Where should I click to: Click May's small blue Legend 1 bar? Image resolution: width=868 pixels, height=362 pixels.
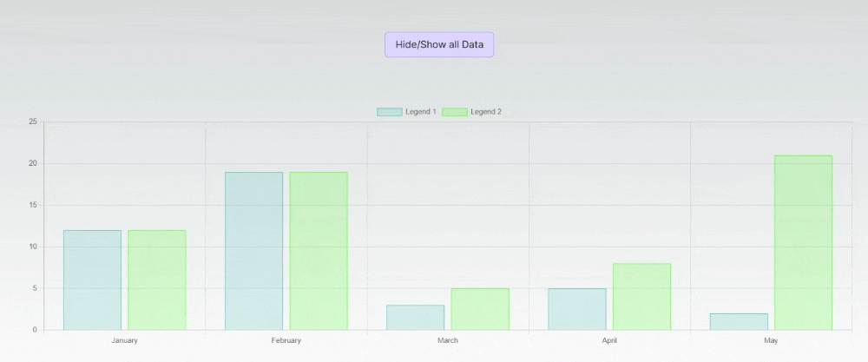pyautogui.click(x=739, y=321)
